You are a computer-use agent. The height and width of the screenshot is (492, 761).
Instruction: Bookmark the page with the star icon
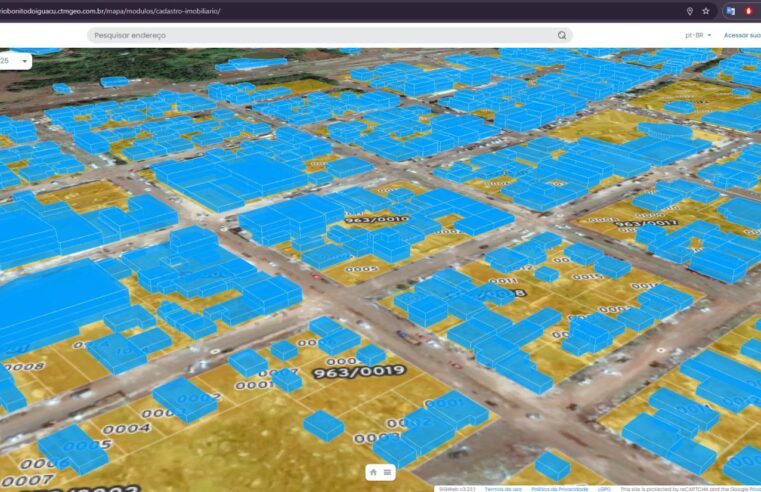tap(706, 11)
